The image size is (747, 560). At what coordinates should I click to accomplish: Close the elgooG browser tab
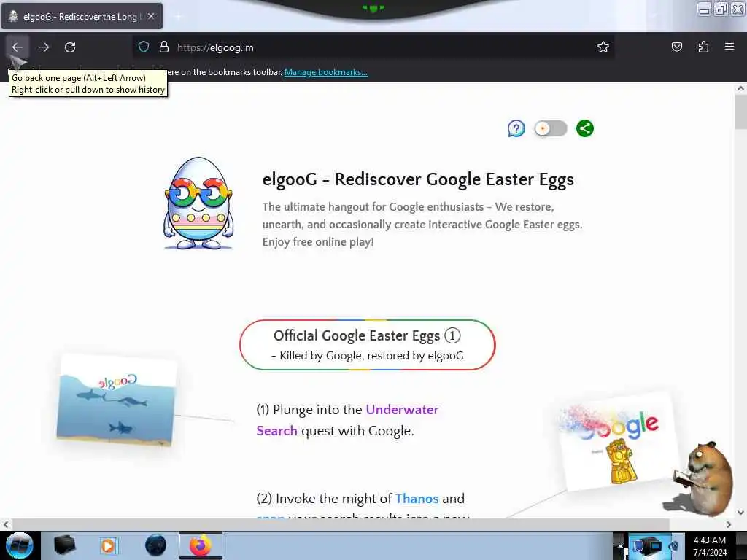(151, 16)
